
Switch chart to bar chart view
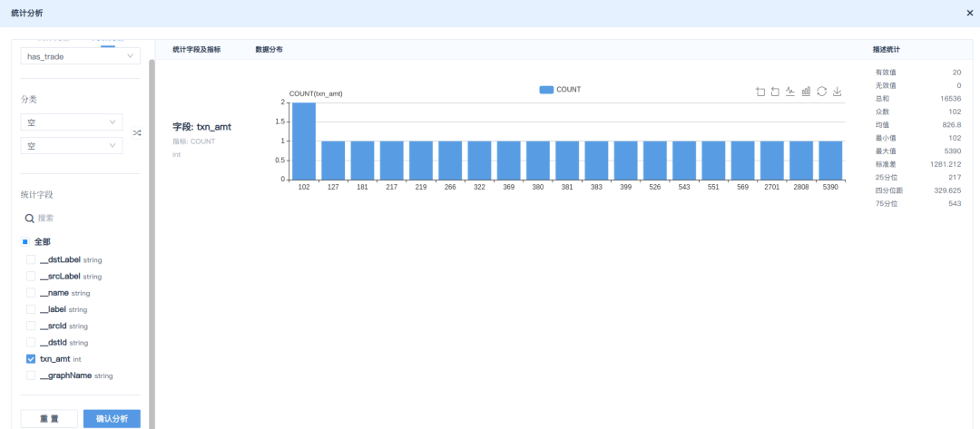(x=806, y=92)
